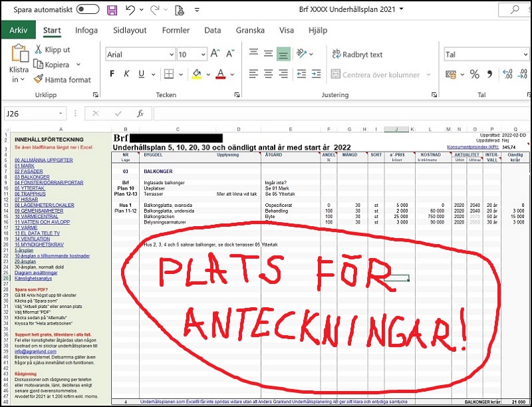Toggle bottom vertical alignment

[283, 54]
